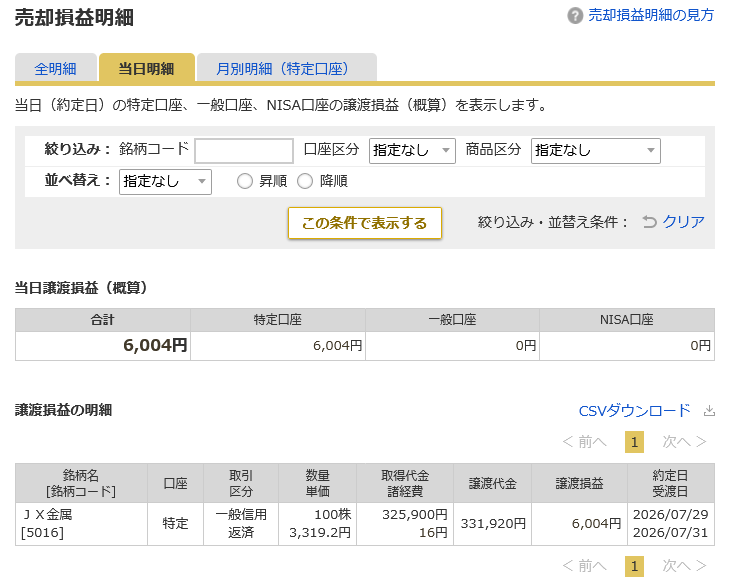Image resolution: width=730 pixels, height=580 pixels.
Task: Open the 月別明細（特定口座） tab
Action: click(286, 69)
